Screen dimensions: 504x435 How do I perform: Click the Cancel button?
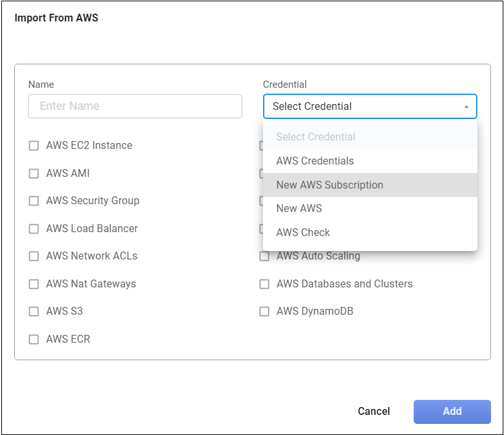[x=373, y=411]
